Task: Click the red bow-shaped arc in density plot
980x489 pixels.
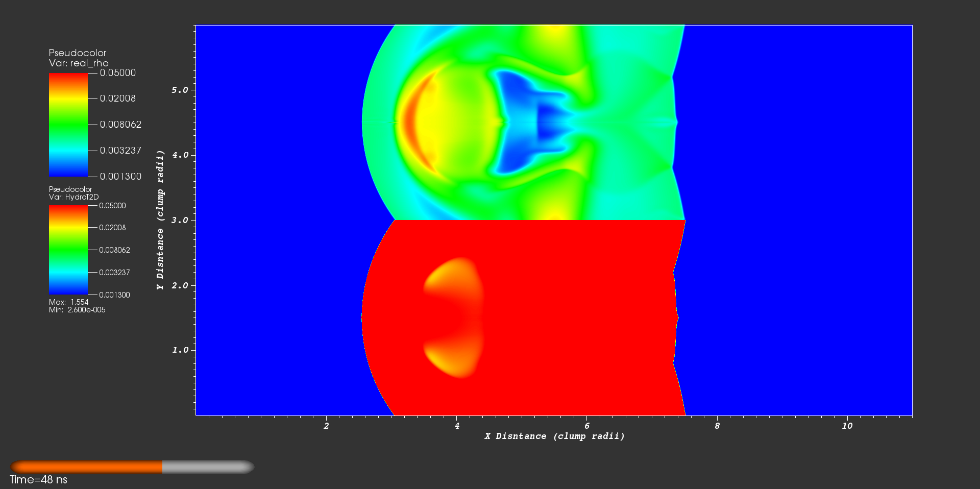Action: [410, 123]
